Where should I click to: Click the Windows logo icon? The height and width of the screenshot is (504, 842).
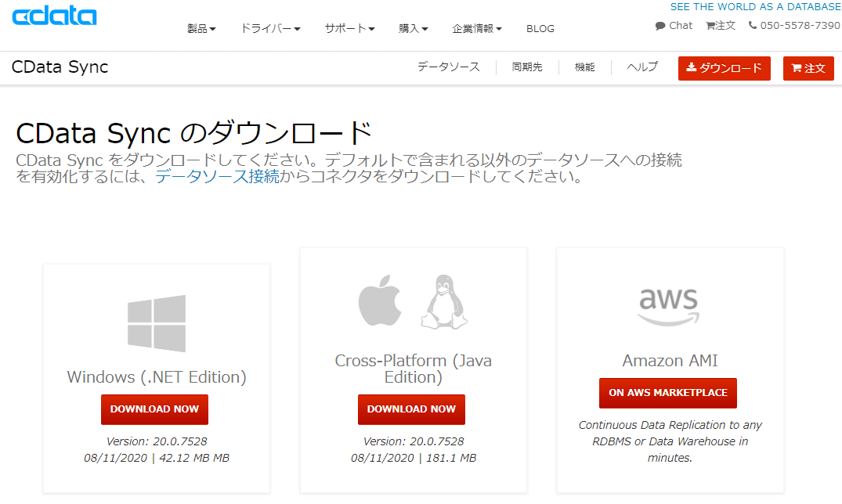[157, 323]
